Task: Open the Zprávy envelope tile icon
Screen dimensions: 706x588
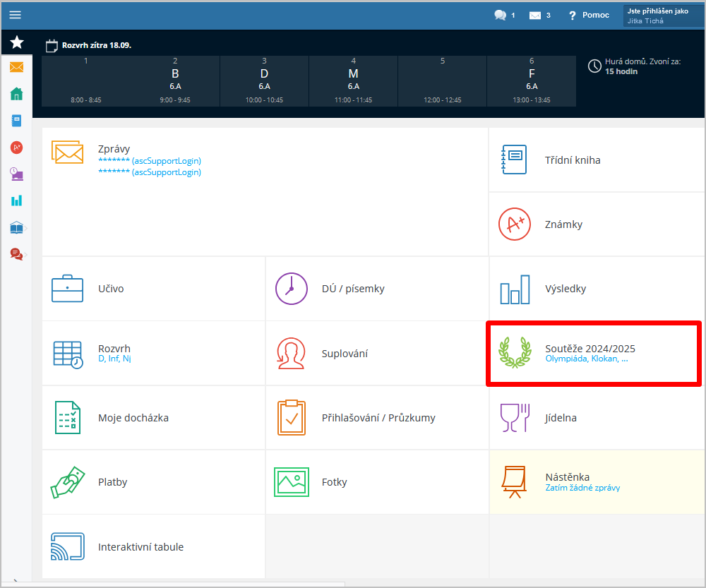Action: pos(68,152)
